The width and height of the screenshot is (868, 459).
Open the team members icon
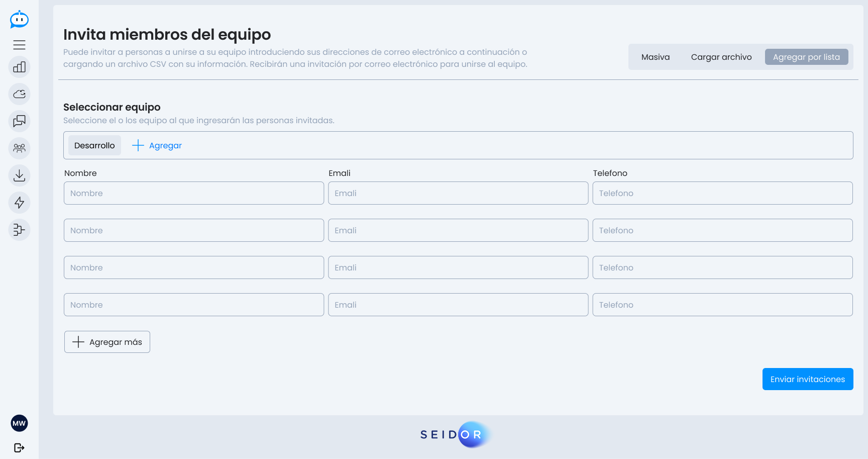(19, 148)
